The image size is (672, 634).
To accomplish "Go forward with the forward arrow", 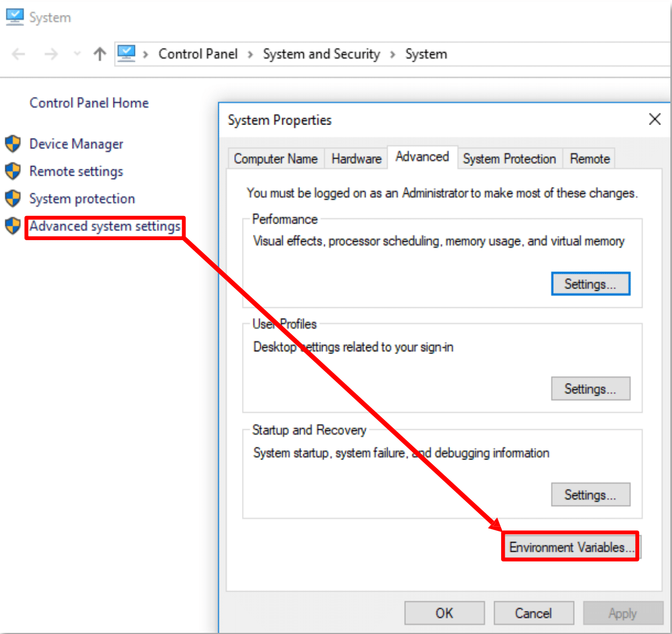I will tap(51, 54).
